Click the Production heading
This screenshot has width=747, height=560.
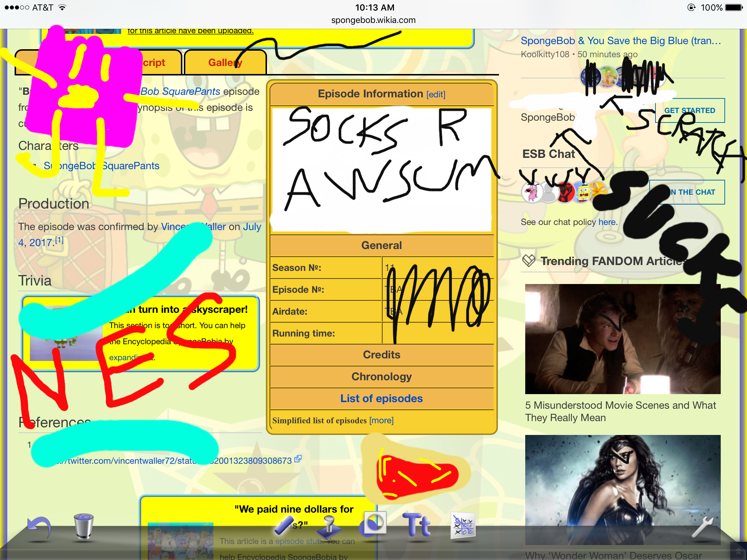[54, 204]
